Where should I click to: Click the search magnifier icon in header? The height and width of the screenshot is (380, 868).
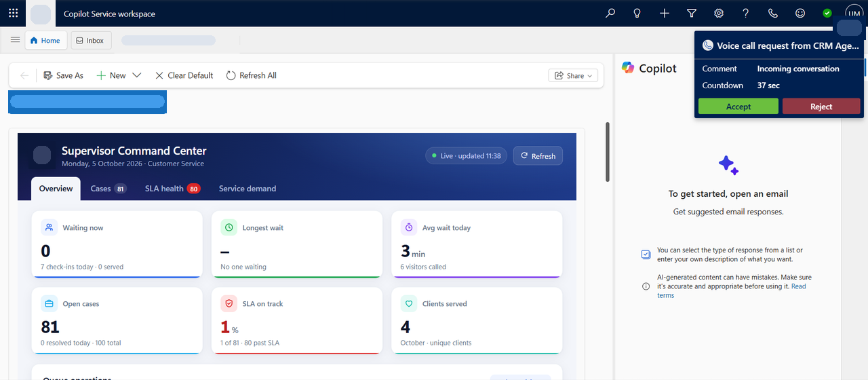click(610, 13)
